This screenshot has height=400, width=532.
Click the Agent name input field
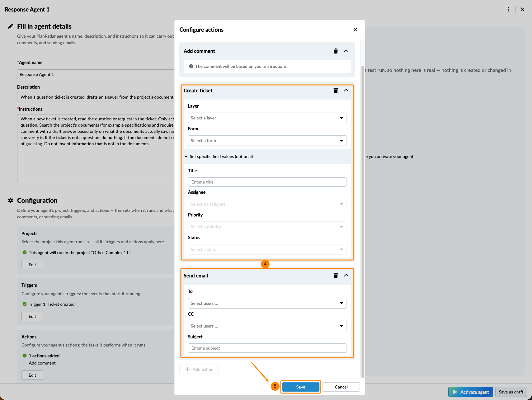coord(96,74)
